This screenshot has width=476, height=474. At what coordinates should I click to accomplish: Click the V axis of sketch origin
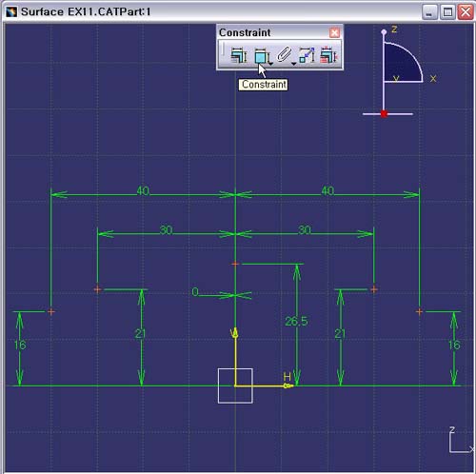pyautogui.click(x=235, y=359)
